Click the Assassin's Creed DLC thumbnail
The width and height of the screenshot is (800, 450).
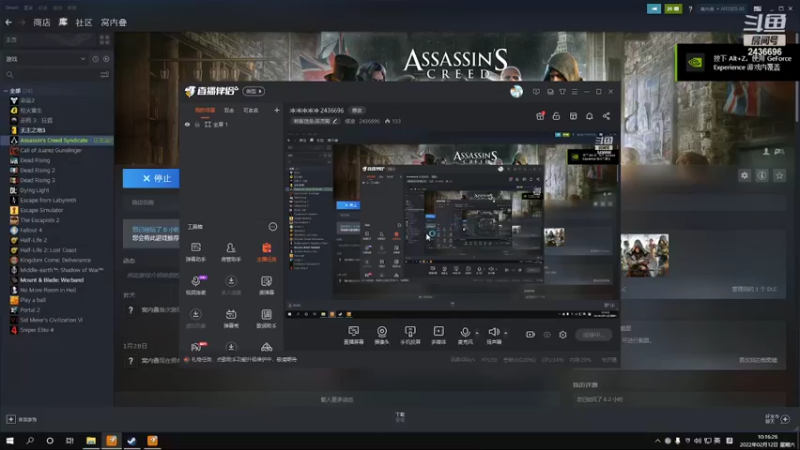pyautogui.click(x=644, y=255)
